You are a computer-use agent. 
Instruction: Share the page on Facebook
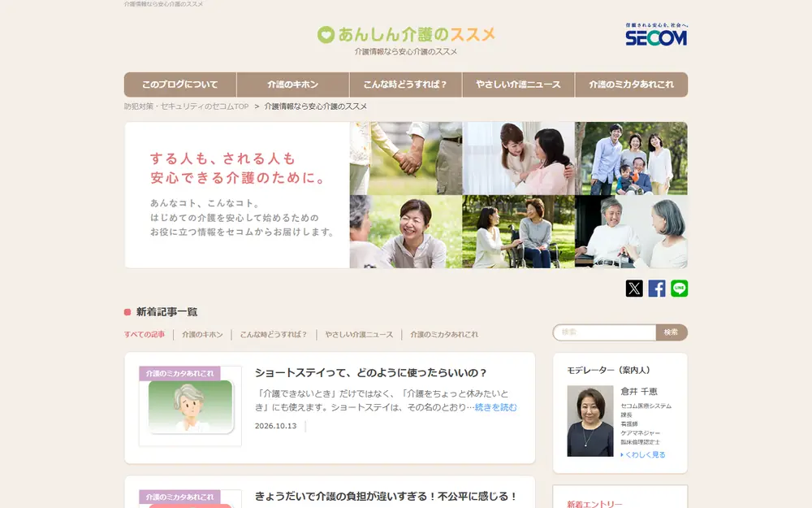click(657, 289)
